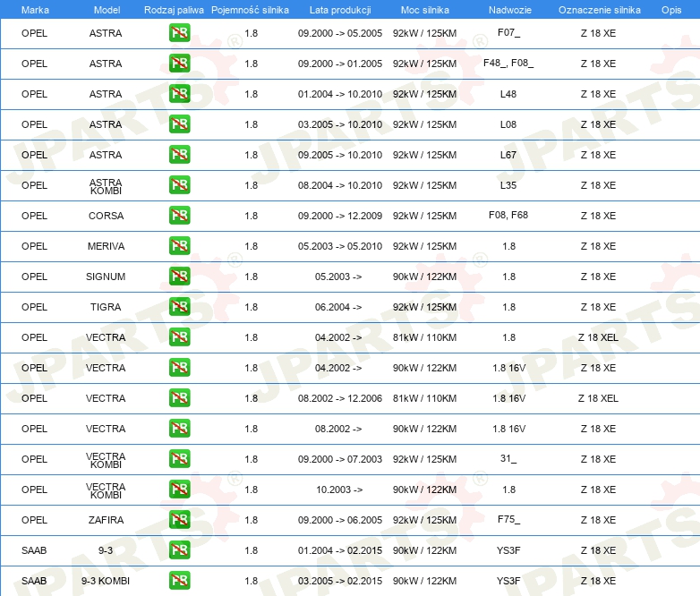This screenshot has height=596, width=700.
Task: Select the ZAFIRA model cell
Action: (x=106, y=520)
